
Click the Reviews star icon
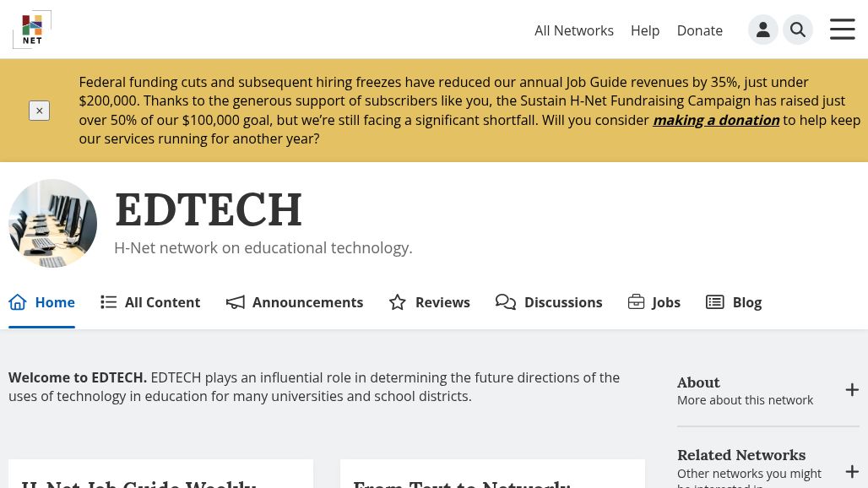click(398, 302)
